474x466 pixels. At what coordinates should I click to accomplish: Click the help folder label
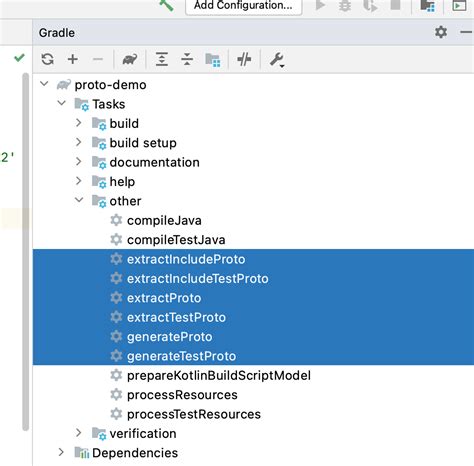point(122,182)
